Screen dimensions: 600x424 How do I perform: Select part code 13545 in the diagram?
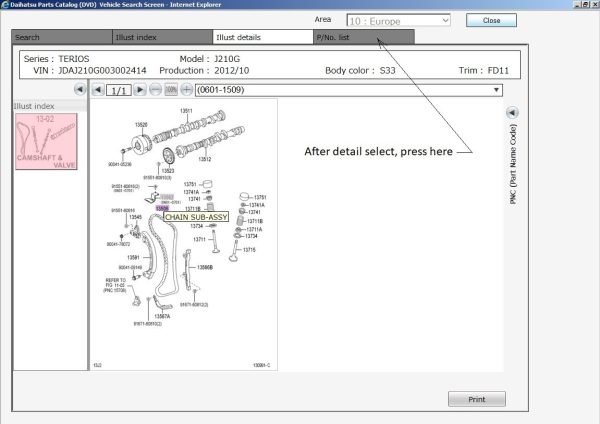coord(135,217)
